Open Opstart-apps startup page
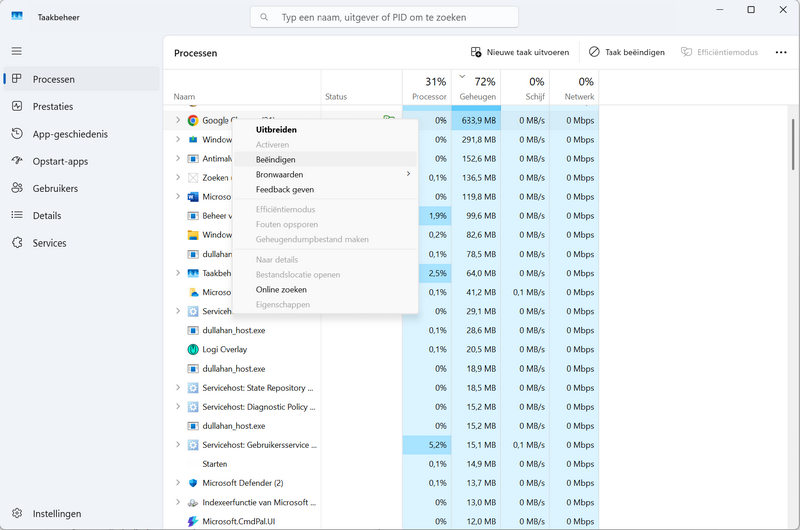 coord(60,161)
